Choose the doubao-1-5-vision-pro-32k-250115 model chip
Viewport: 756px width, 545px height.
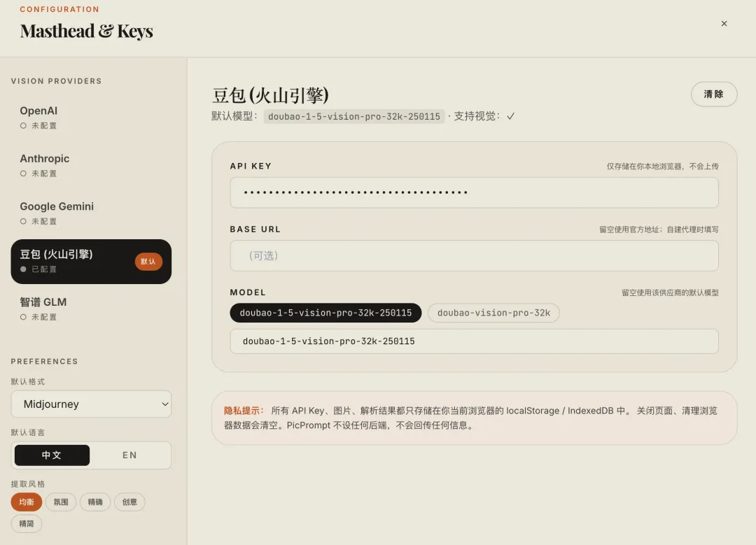click(325, 313)
